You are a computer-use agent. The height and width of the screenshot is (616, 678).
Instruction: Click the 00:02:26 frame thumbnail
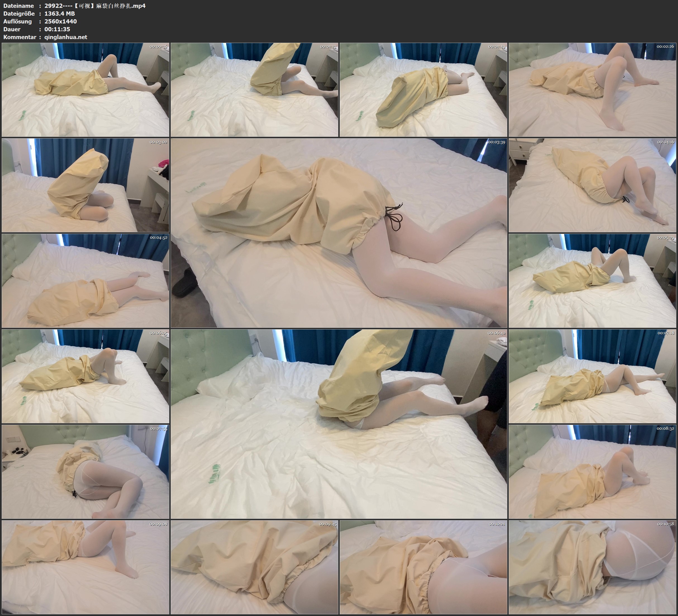592,90
